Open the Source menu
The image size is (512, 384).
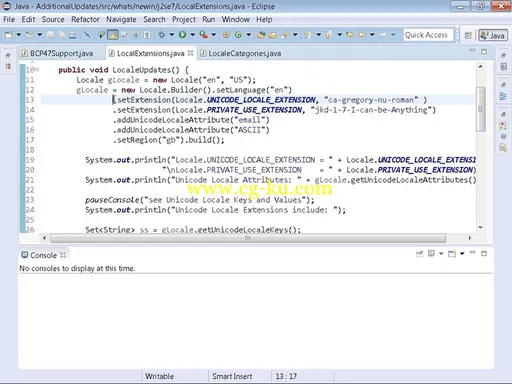[x=53, y=19]
